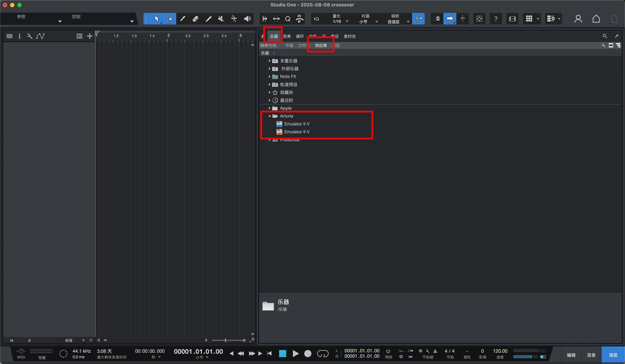Screen dimensions: 625x364
Task: Sort instruments by 平铺 flat view
Action: click(x=289, y=46)
